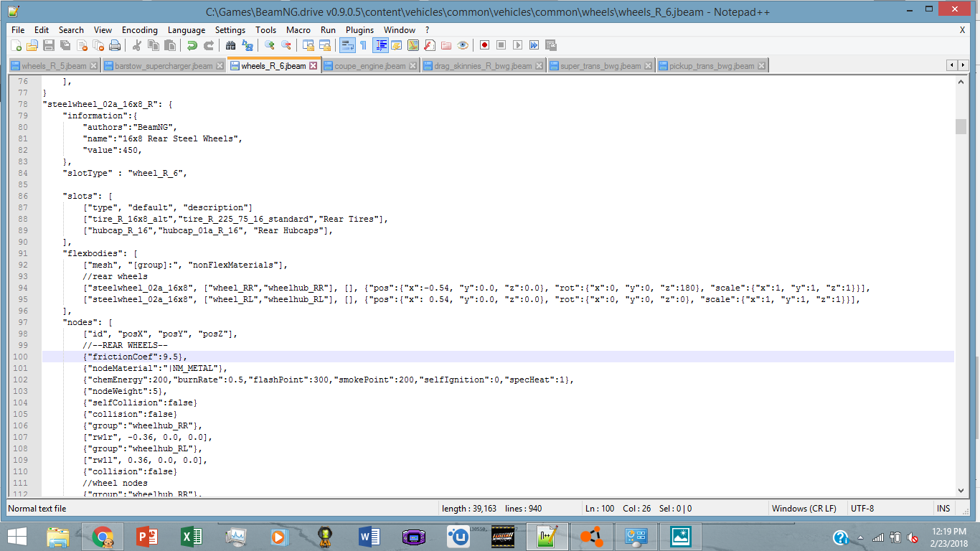Open Google Chrome from the taskbar
The height and width of the screenshot is (551, 980).
[103, 537]
